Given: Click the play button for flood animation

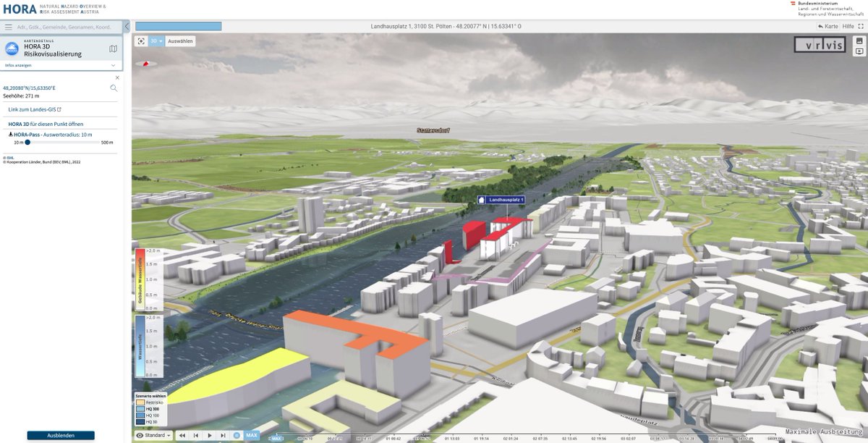Looking at the screenshot, I should 210,436.
